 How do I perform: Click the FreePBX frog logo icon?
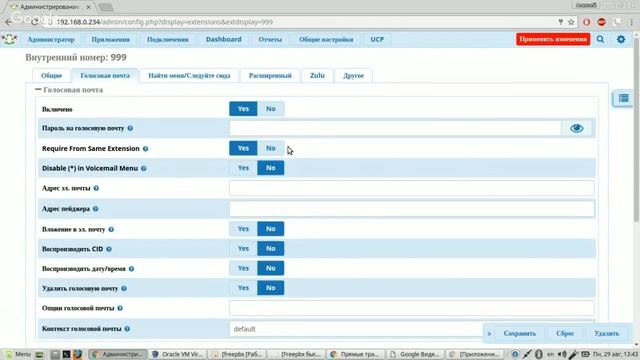9,39
